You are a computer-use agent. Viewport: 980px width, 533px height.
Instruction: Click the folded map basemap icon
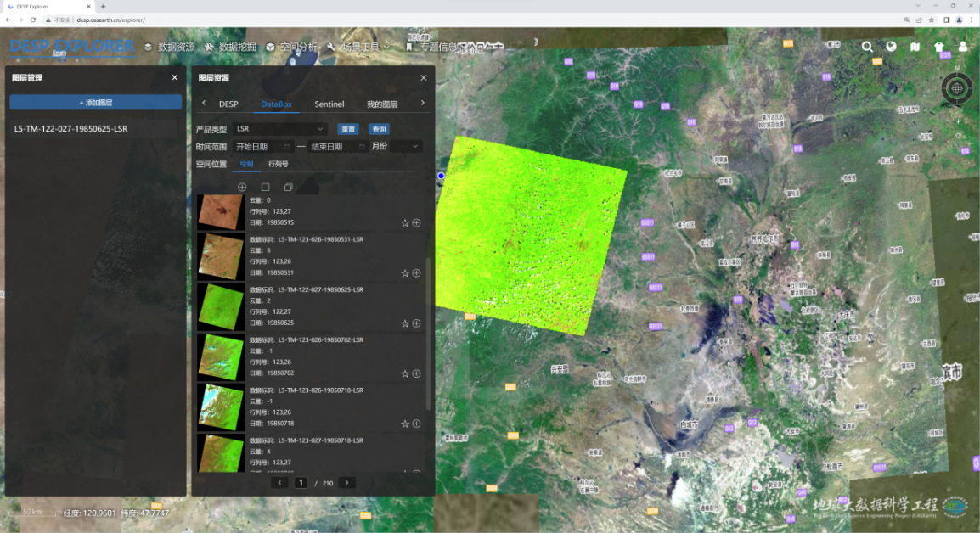pyautogui.click(x=915, y=48)
